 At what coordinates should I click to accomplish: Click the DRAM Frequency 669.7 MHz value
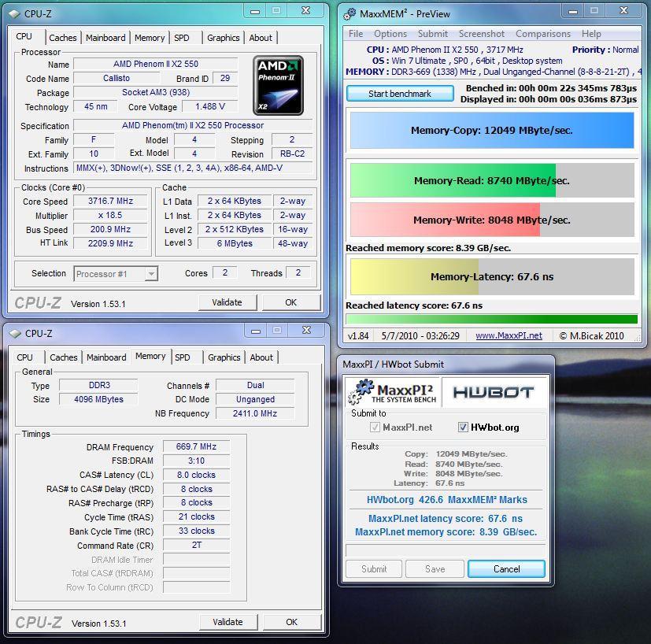(x=196, y=446)
